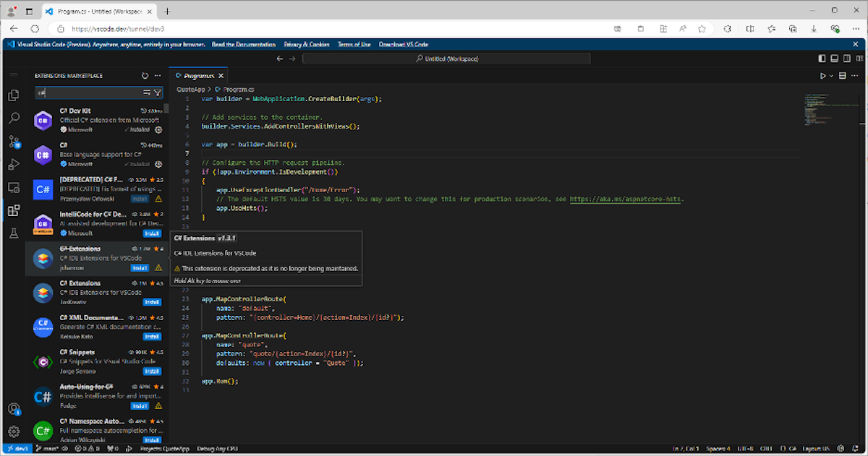Image resolution: width=868 pixels, height=456 pixels.
Task: Follow the aka.ms/aspnetcore-hsts link
Action: coord(626,199)
